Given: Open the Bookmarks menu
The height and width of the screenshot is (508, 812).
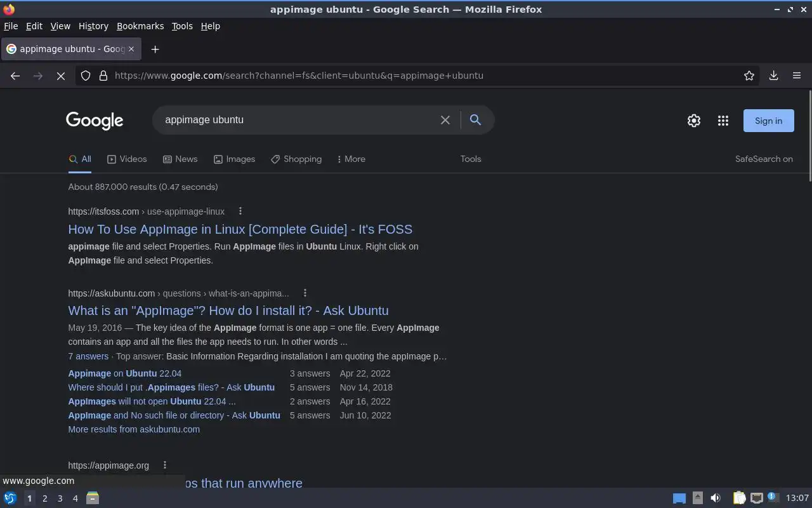Looking at the screenshot, I should point(140,26).
